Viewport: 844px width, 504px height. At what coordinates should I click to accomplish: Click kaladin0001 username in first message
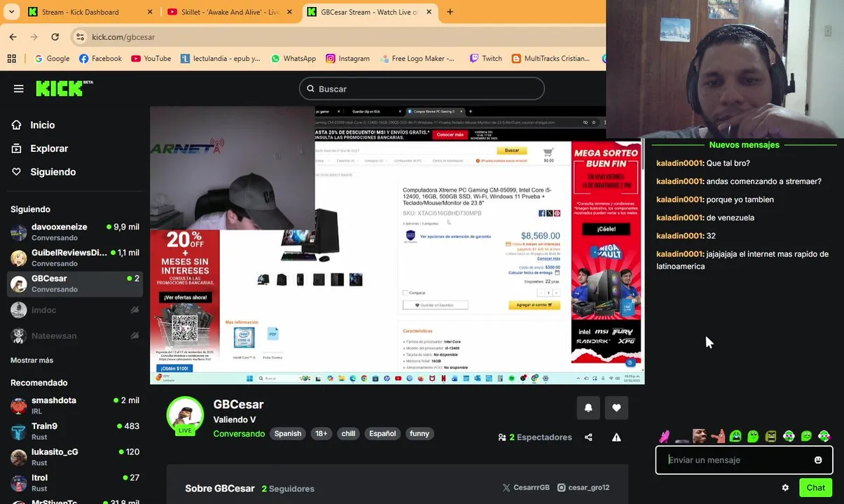pos(679,163)
